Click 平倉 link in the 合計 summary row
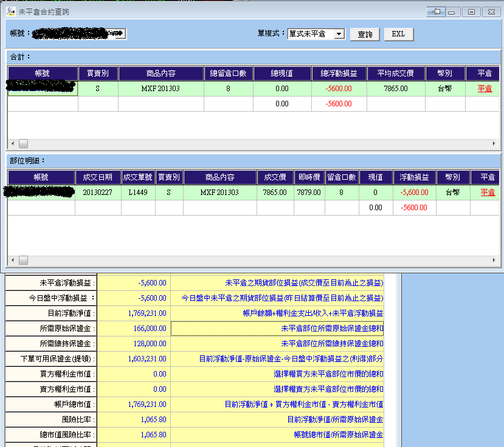The image size is (504, 447). pyautogui.click(x=485, y=89)
